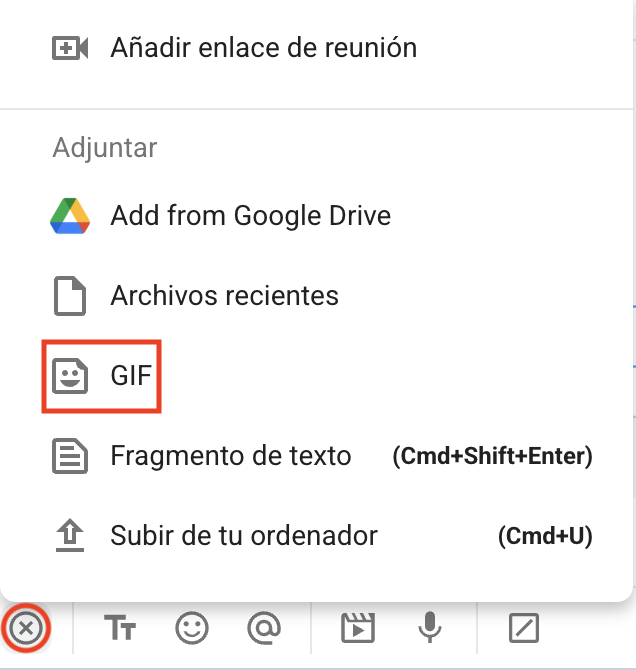Select "Subir de tu ordenador"
The image size is (636, 670).
click(x=244, y=537)
